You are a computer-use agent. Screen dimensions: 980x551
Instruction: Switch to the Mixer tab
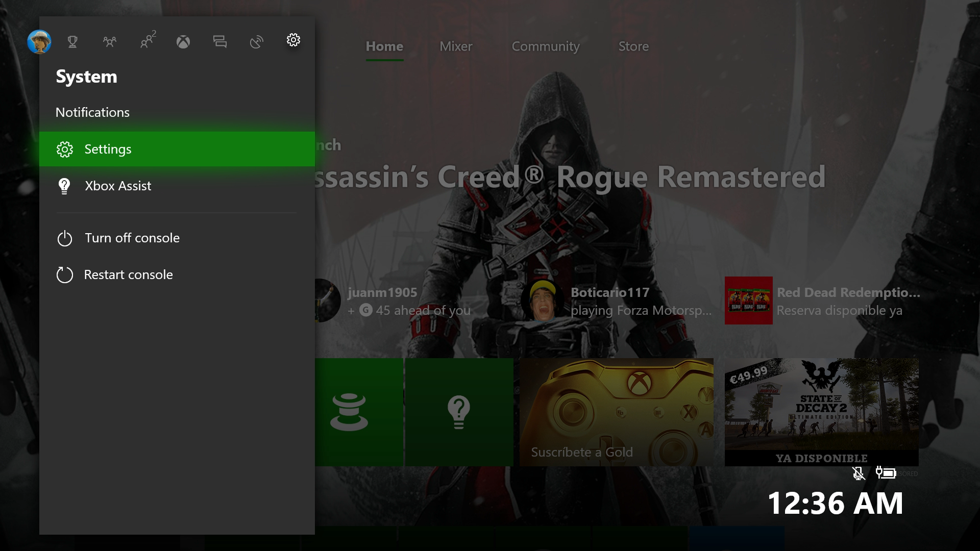pyautogui.click(x=456, y=46)
